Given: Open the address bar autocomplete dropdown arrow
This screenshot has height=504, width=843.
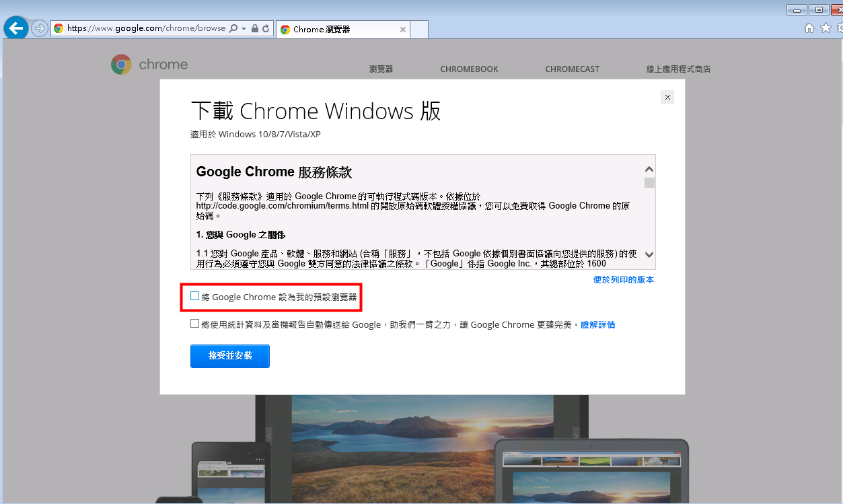Looking at the screenshot, I should 244,29.
